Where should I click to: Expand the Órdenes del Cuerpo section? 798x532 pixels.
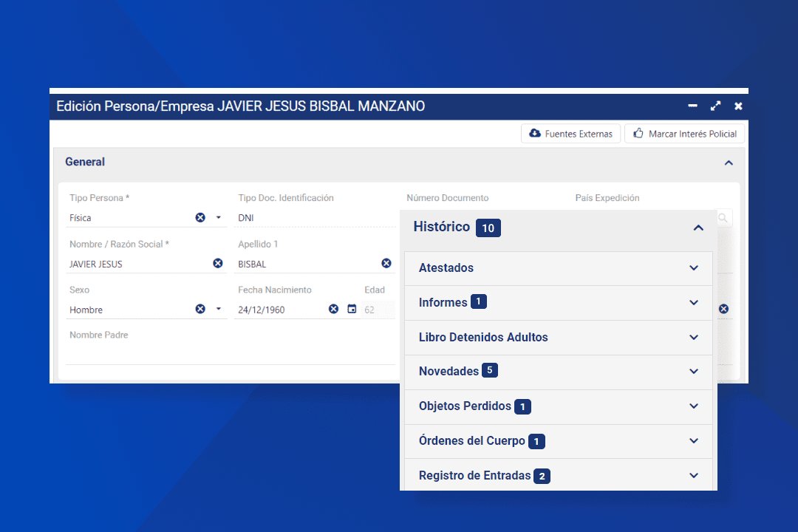click(x=694, y=440)
